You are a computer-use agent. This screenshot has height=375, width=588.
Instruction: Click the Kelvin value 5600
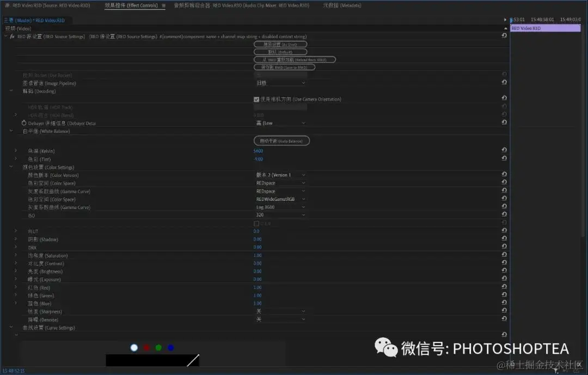[x=259, y=151]
